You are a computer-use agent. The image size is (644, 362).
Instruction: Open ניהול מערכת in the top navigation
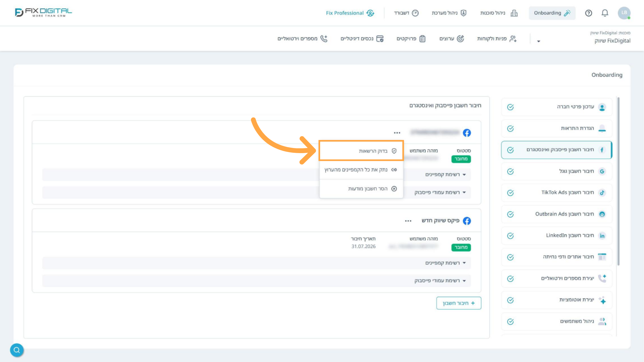449,13
